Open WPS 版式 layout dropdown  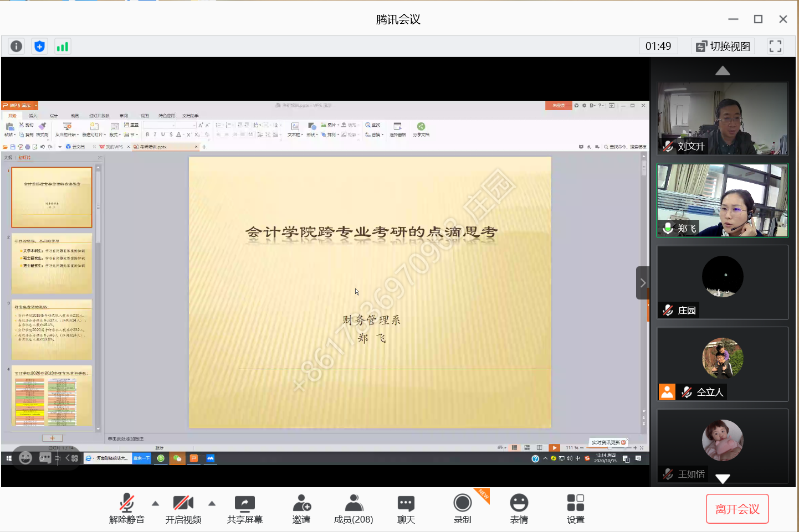115,130
